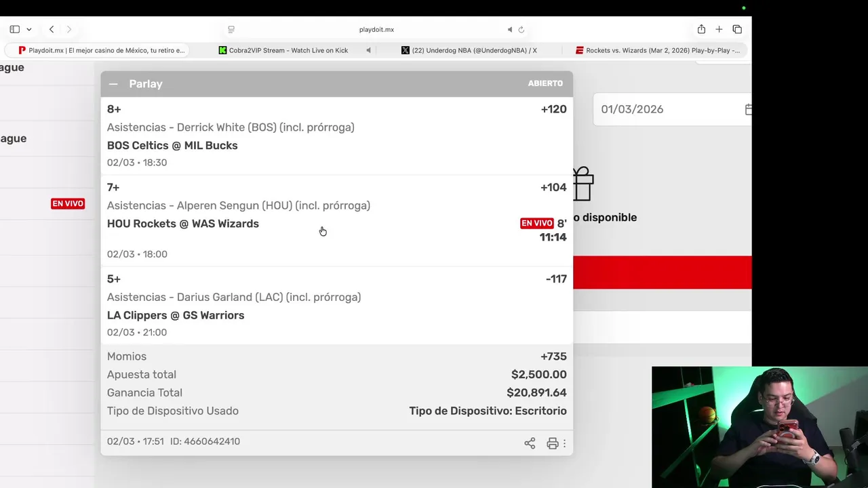This screenshot has height=488, width=868.
Task: Toggle the Safari sidebar icon
Action: 14,29
